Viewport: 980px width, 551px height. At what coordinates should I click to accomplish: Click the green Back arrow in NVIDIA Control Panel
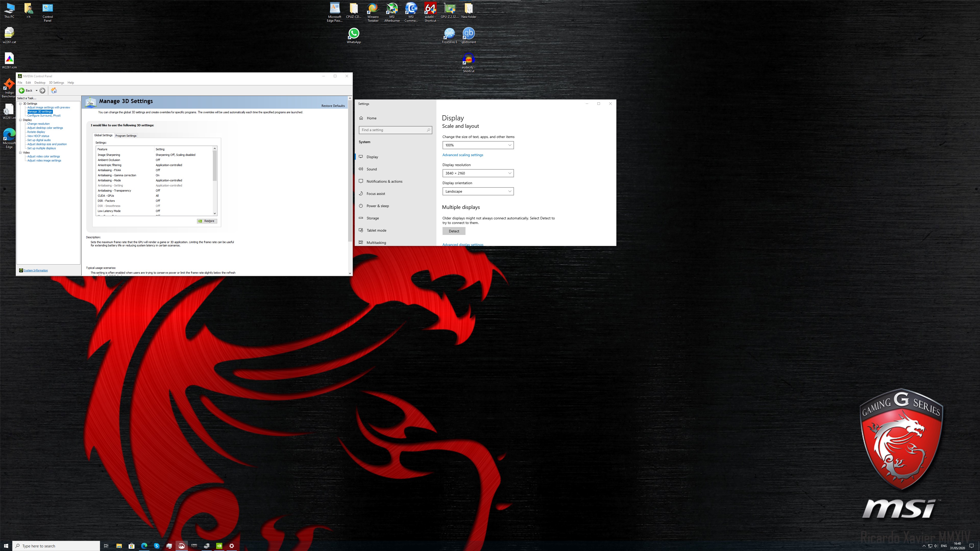coord(22,91)
